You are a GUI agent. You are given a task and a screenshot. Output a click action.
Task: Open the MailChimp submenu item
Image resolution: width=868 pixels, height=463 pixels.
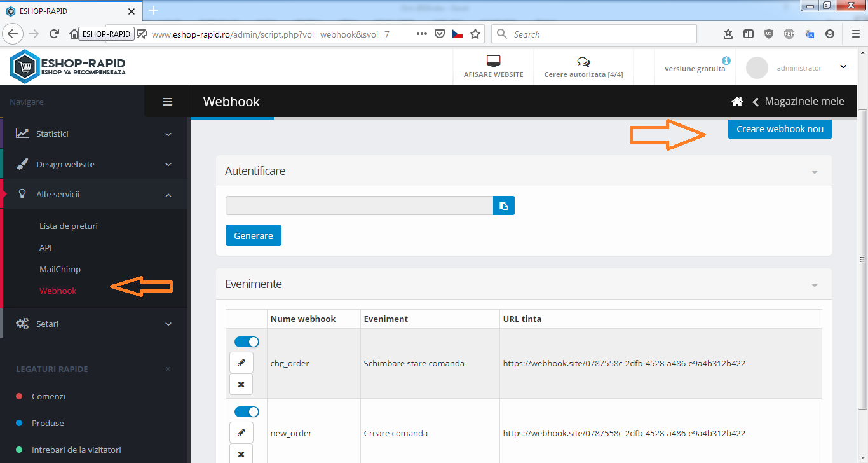tap(60, 269)
